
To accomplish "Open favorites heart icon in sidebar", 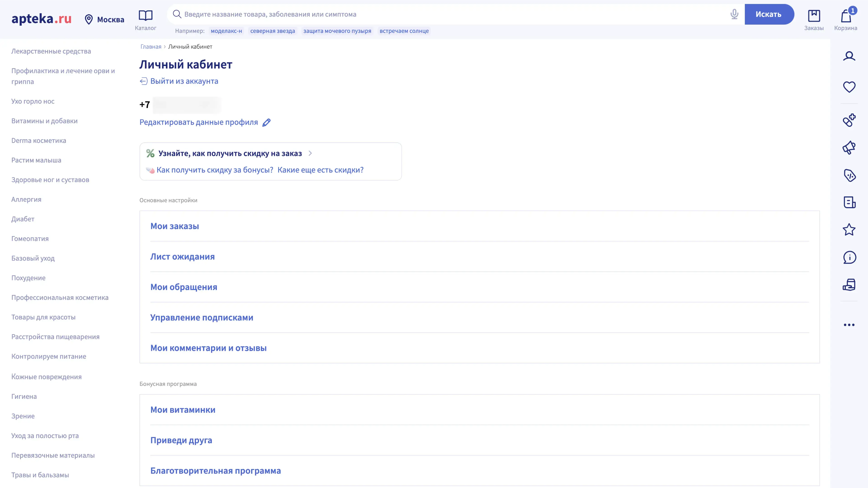I will (849, 87).
